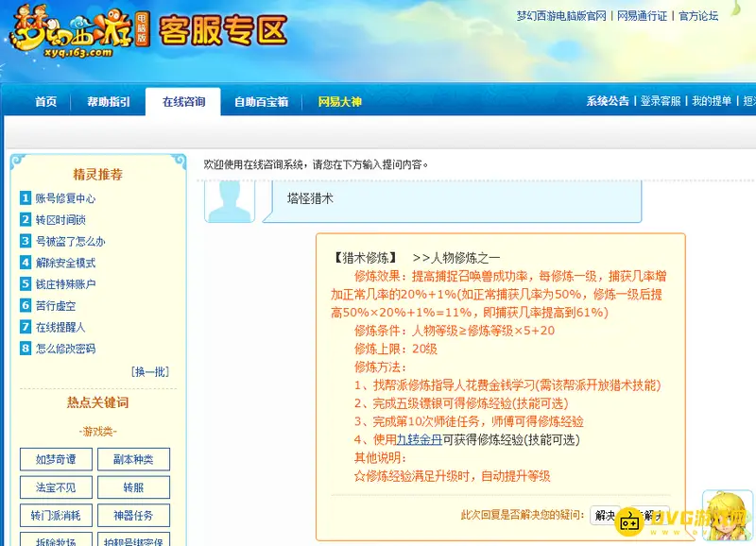Screen dimensions: 756x546
Task: Click the 如梦奇谭 keyword button
Action: click(56, 459)
